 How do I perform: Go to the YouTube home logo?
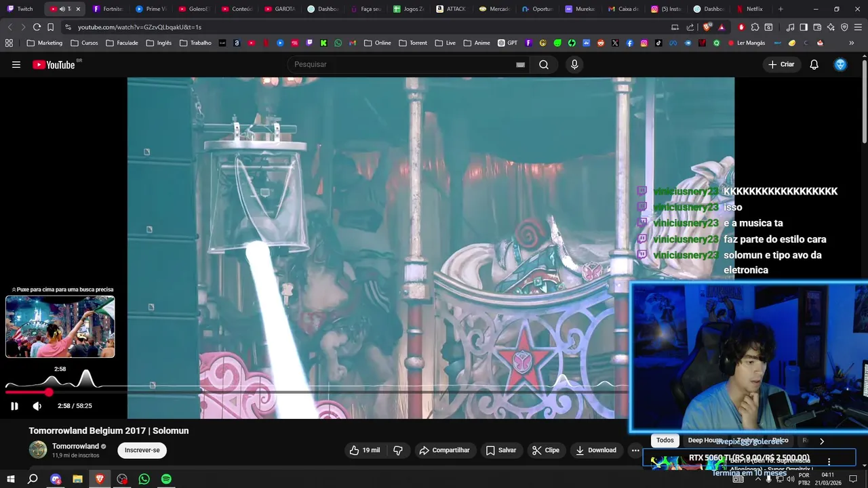click(54, 64)
